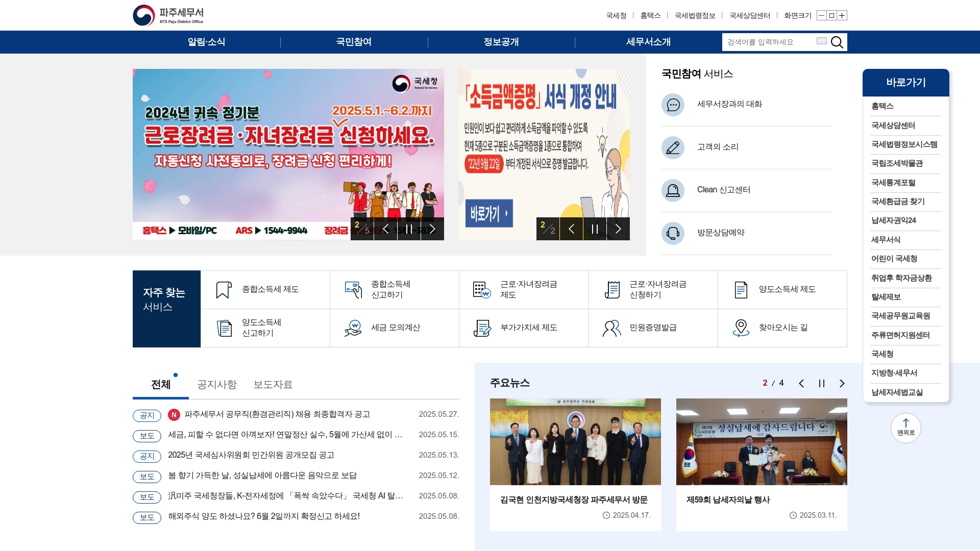This screenshot has width=980, height=551.
Task: Increase screen size with plus button
Action: [842, 15]
